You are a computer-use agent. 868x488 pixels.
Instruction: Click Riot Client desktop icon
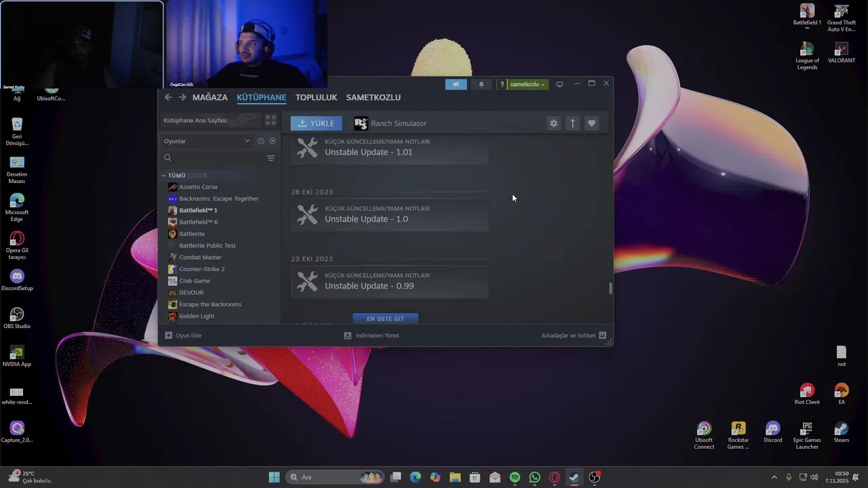click(807, 394)
